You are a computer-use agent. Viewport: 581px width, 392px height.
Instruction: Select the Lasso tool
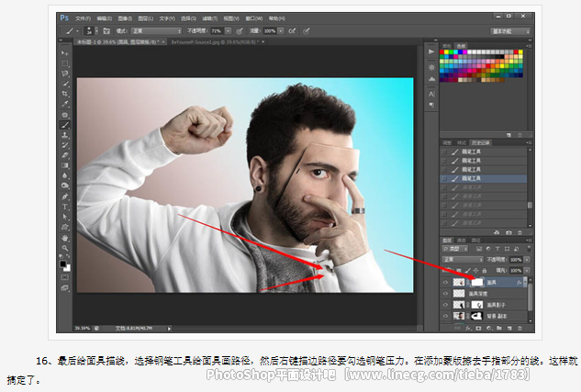click(x=65, y=73)
